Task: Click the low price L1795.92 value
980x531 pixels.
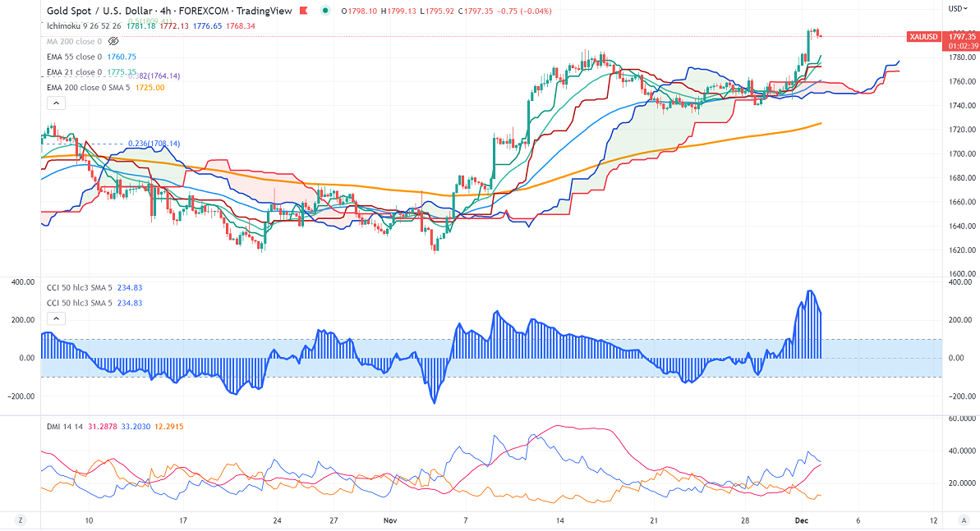Action: tap(437, 11)
